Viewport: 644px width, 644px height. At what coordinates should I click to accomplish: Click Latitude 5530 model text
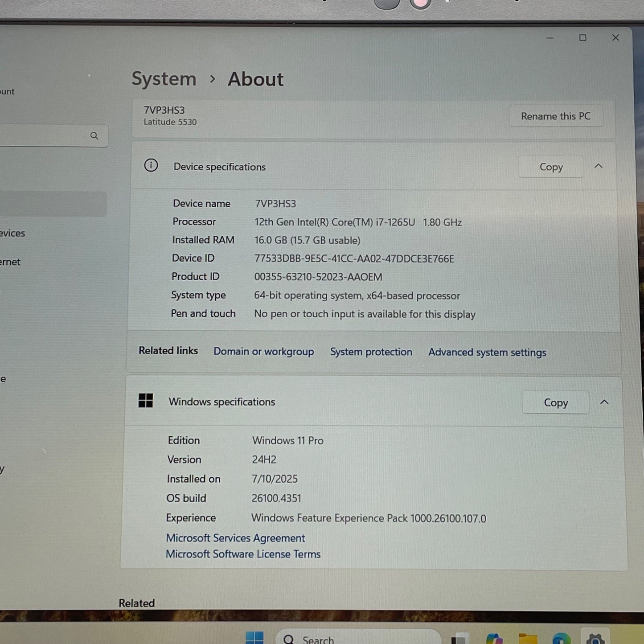click(x=170, y=122)
